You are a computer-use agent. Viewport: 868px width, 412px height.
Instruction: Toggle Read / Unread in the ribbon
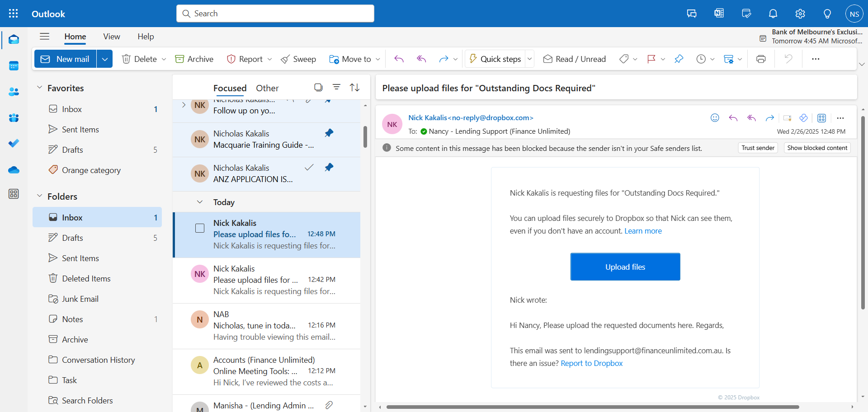(x=574, y=59)
